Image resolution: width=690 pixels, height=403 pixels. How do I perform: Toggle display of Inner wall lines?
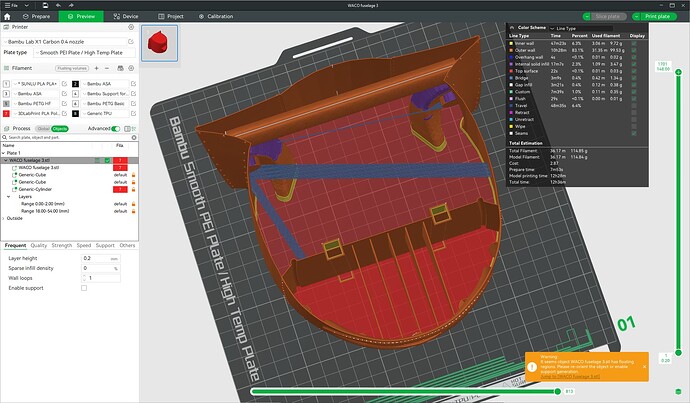pos(634,43)
